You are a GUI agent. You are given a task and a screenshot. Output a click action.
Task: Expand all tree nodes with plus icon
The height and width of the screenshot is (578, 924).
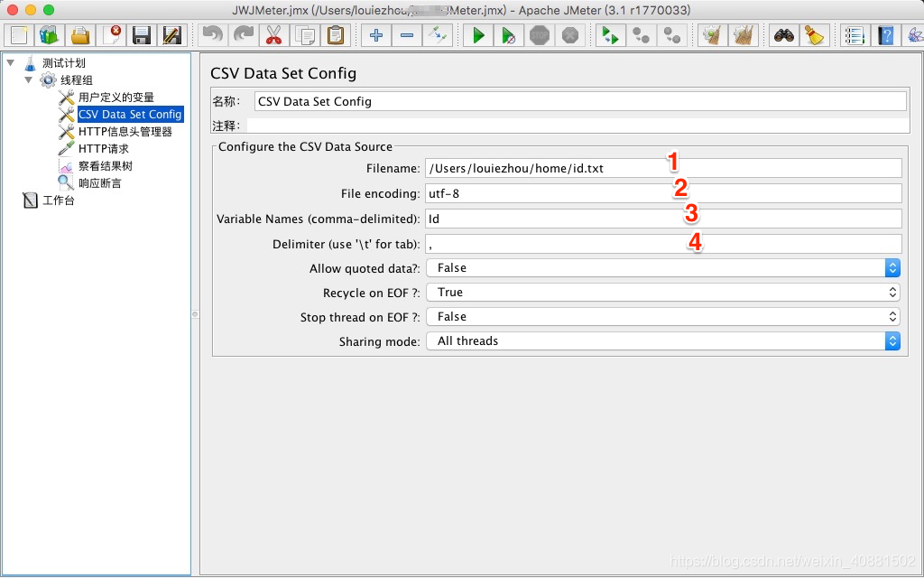point(376,35)
